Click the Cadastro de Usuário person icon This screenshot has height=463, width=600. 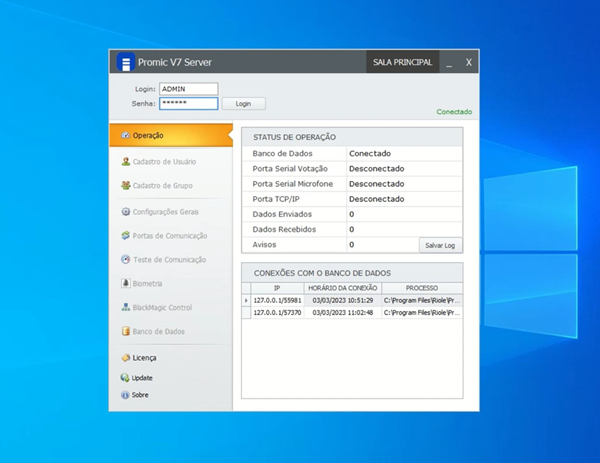point(126,161)
